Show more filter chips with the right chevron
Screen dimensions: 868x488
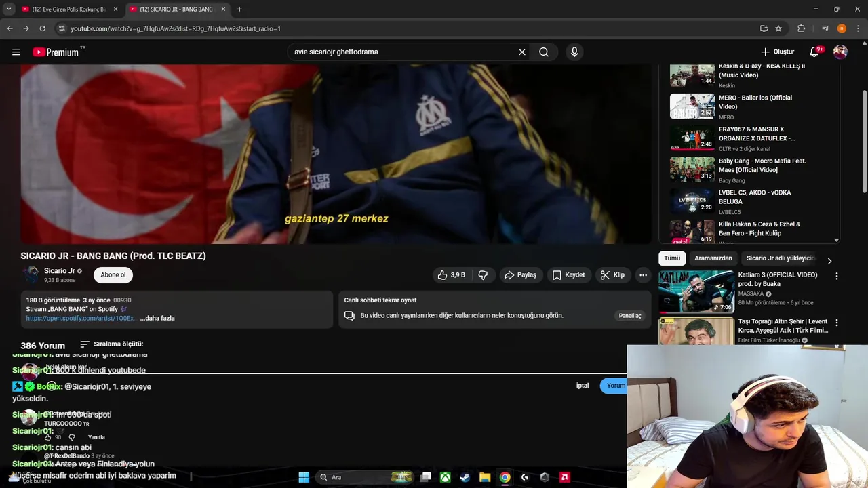pyautogui.click(x=829, y=261)
